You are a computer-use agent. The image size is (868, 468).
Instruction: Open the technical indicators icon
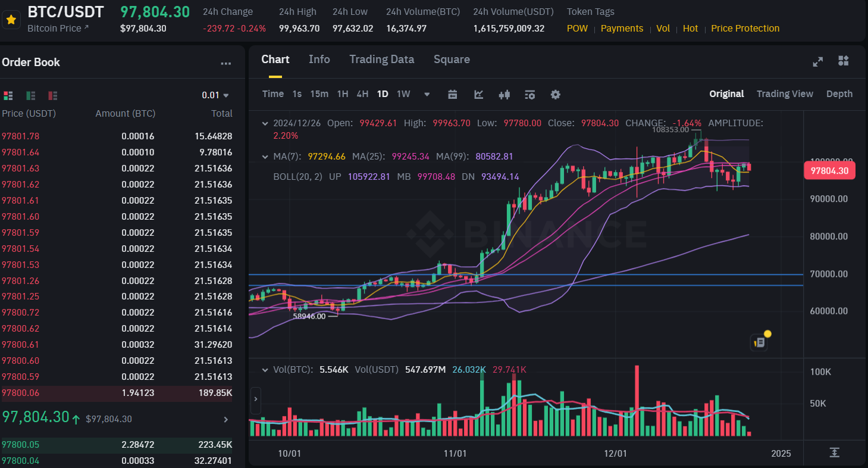point(478,94)
